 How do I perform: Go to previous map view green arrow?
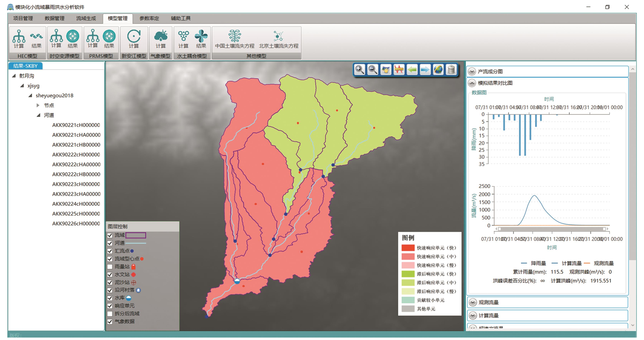(x=412, y=70)
